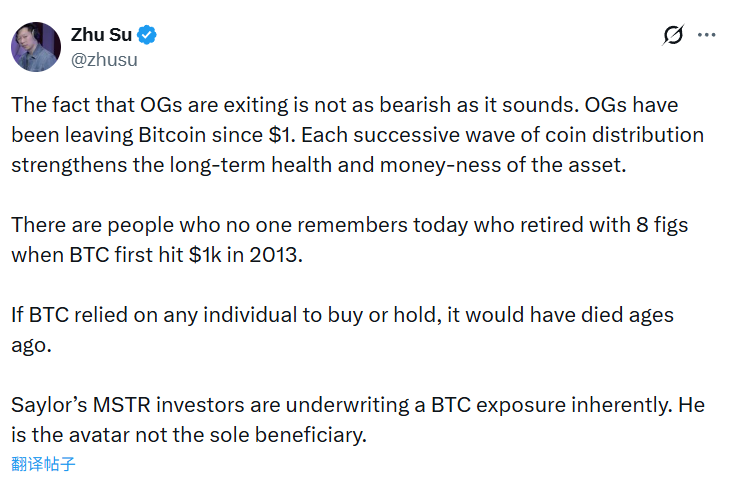
Task: Open the @zhusu handle link
Action: tap(104, 59)
